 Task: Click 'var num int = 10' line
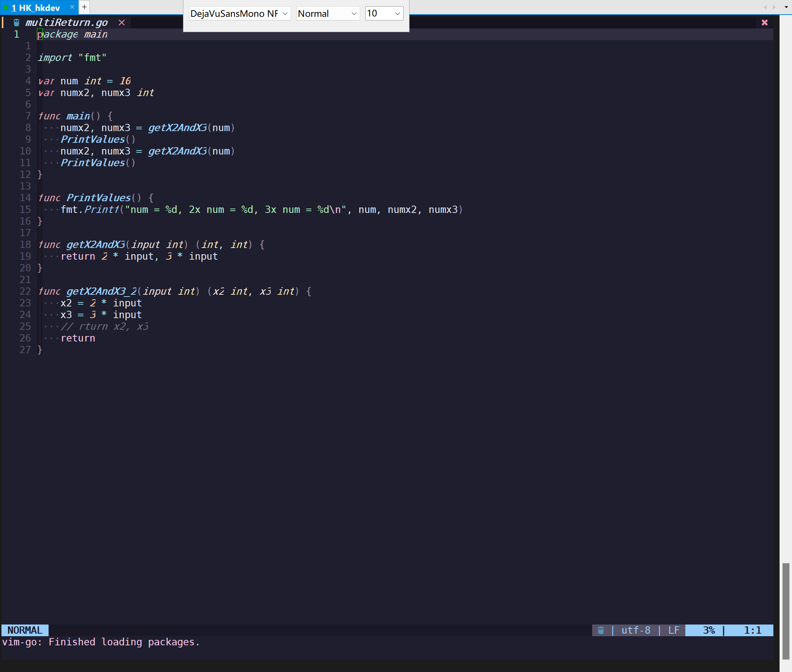coord(84,81)
